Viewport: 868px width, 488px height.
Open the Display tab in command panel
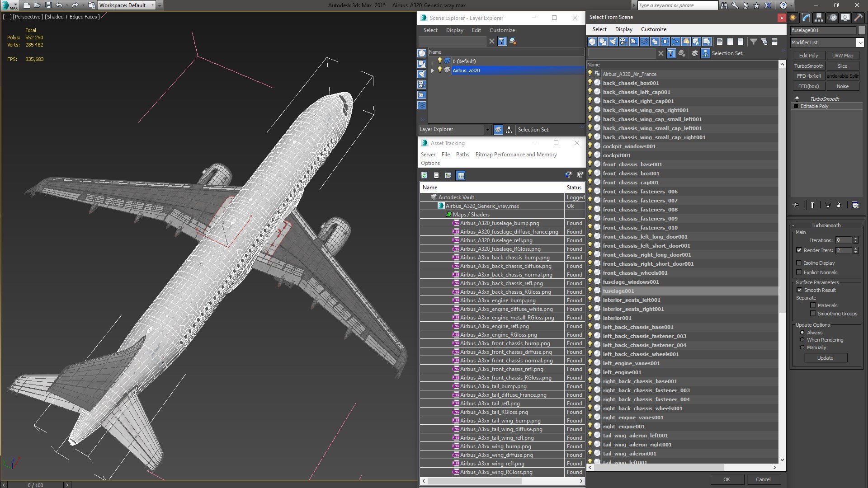point(845,18)
